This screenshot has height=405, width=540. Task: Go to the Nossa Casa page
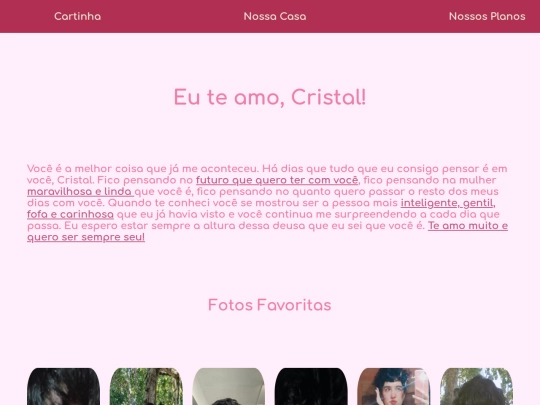(x=275, y=16)
